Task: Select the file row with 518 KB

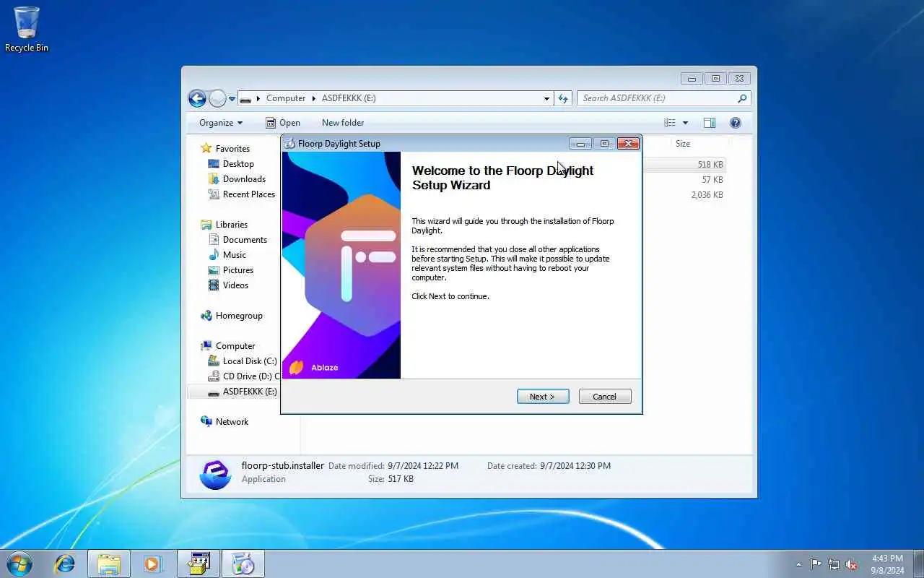Action: (683, 165)
